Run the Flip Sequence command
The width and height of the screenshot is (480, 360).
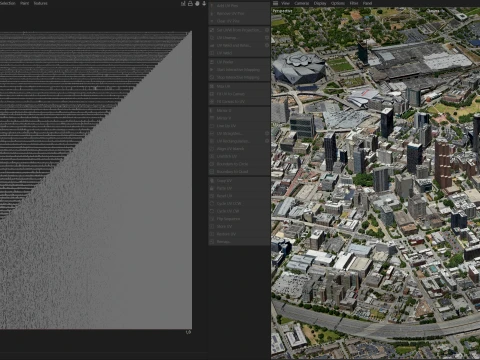(239, 219)
